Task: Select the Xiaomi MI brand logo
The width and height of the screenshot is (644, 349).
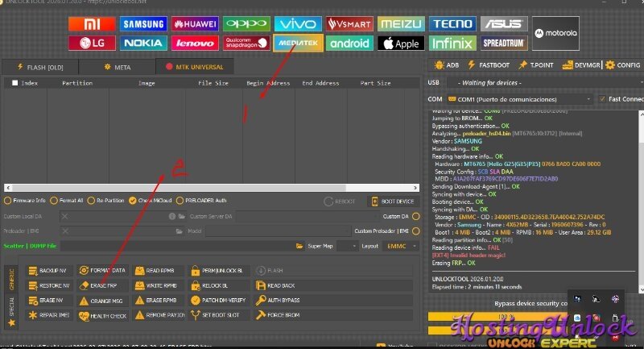Action: (92, 24)
